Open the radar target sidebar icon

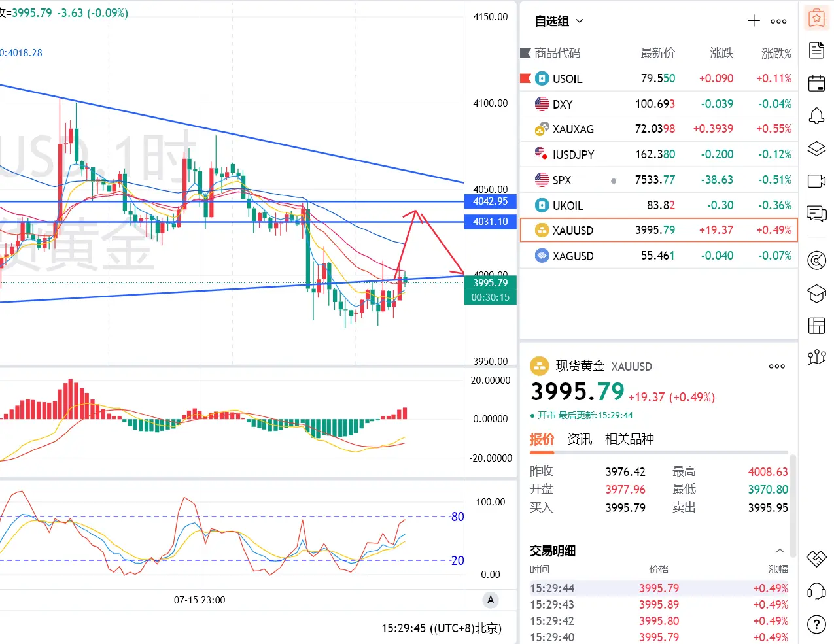[816, 260]
